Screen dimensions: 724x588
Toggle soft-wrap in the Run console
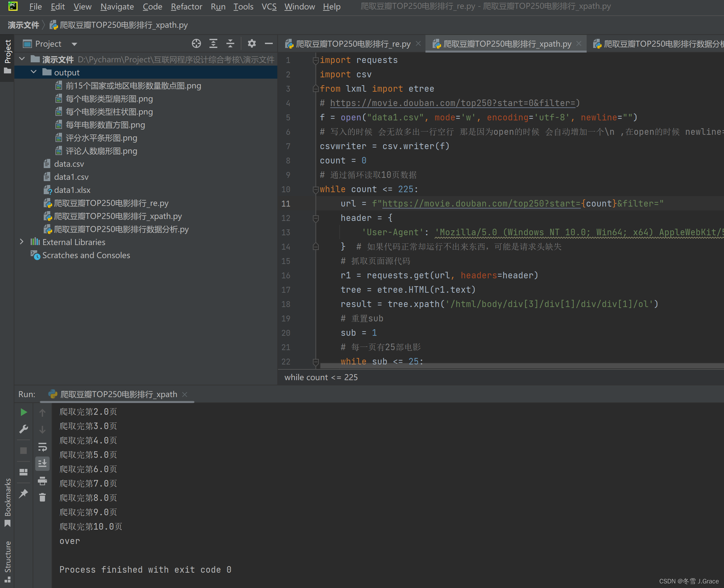click(x=42, y=446)
